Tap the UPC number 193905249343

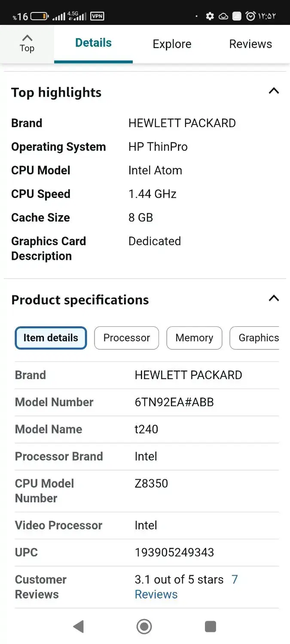point(174,552)
